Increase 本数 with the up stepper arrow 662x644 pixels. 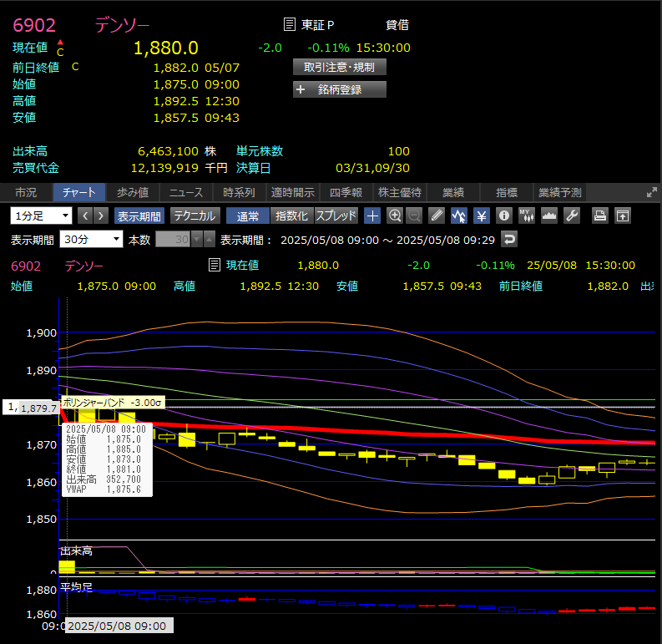coord(210,240)
